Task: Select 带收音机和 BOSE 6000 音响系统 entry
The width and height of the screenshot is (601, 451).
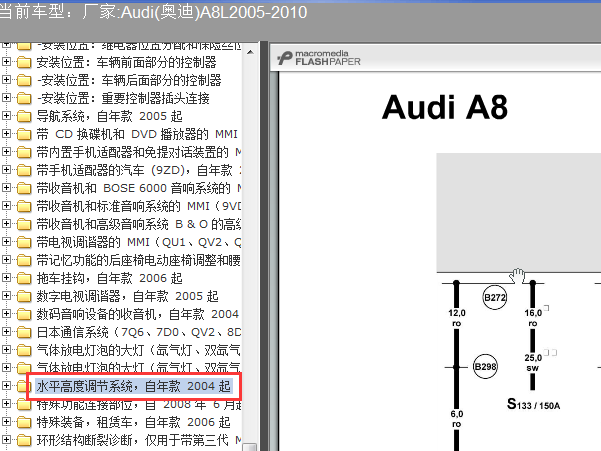Action: pos(139,188)
